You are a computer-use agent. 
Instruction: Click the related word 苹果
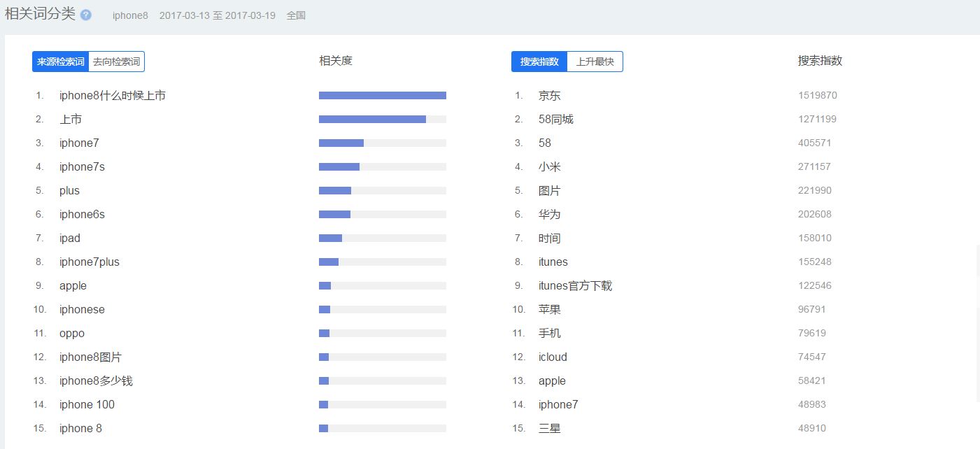tap(550, 309)
